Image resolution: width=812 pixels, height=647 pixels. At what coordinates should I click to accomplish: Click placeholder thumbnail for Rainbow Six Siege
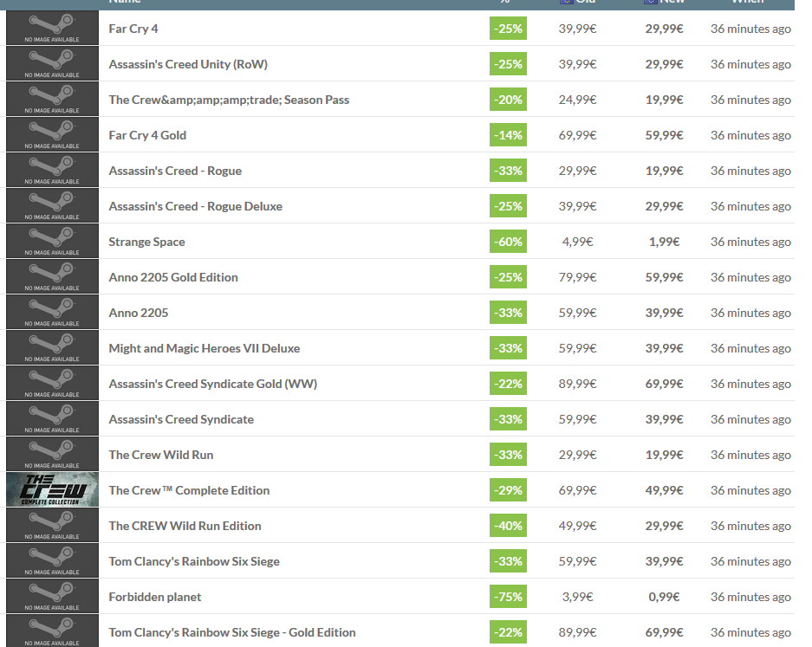coord(52,560)
